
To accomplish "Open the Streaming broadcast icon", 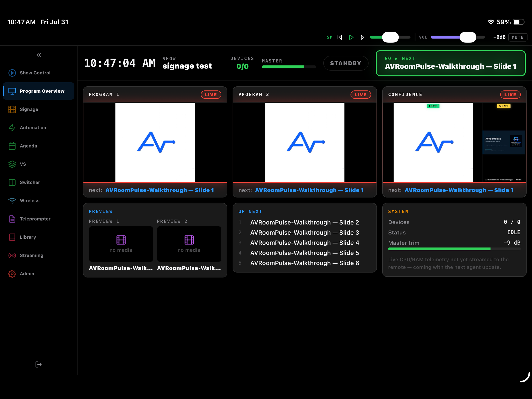I will (x=12, y=255).
